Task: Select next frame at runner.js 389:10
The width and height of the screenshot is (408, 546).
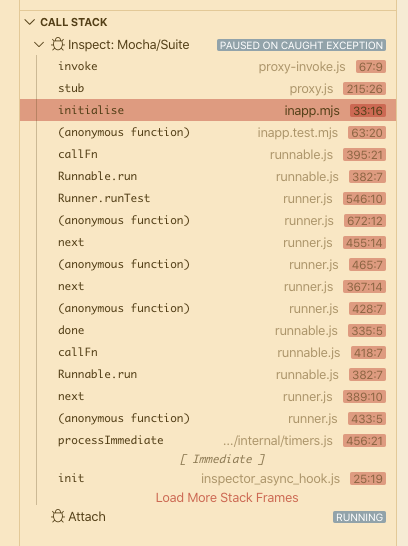Action: 208,397
